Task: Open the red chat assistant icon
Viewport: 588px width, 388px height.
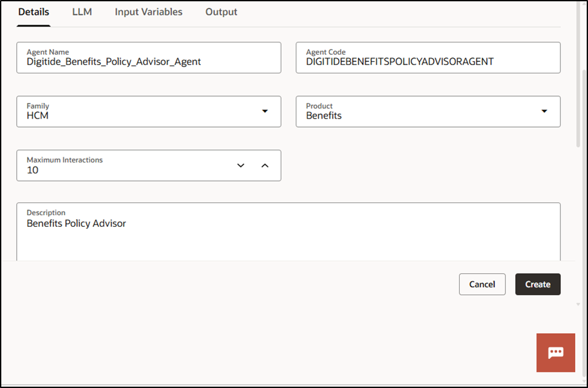Action: [x=555, y=353]
